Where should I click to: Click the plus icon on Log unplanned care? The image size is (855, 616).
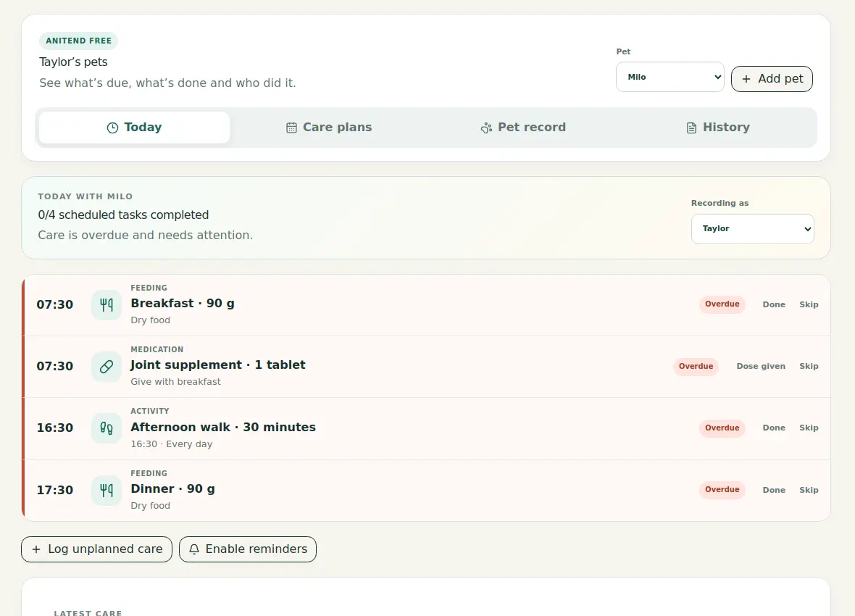click(36, 549)
